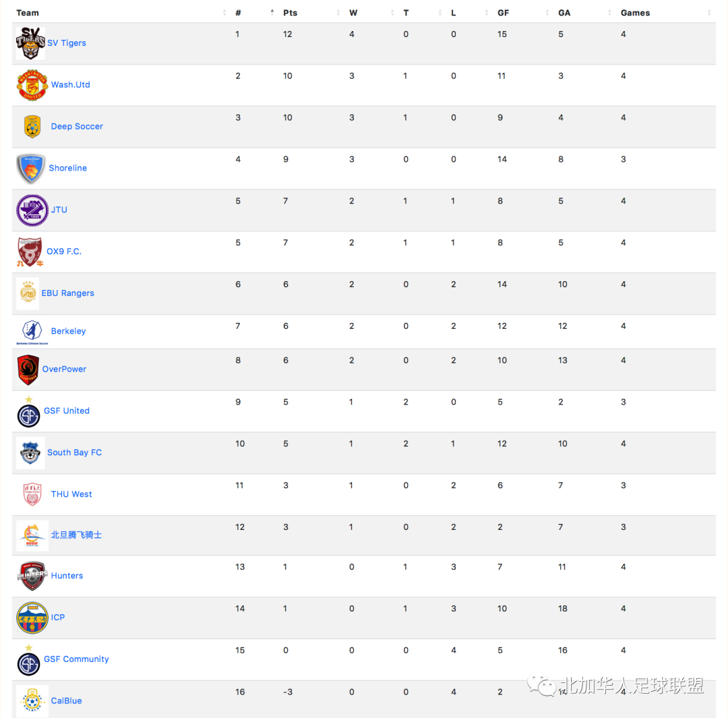Screen dimensions: 728x718
Task: Click the ICP circular team logo
Action: tap(32, 618)
